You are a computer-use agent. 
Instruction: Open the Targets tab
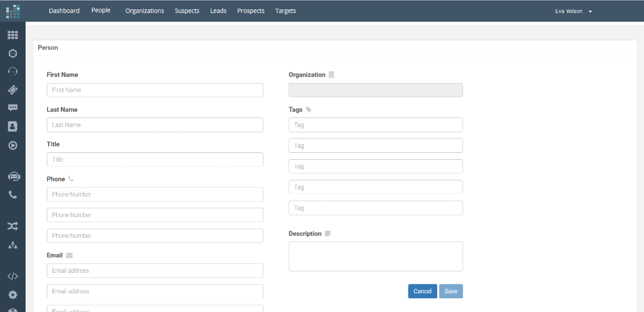(x=285, y=11)
